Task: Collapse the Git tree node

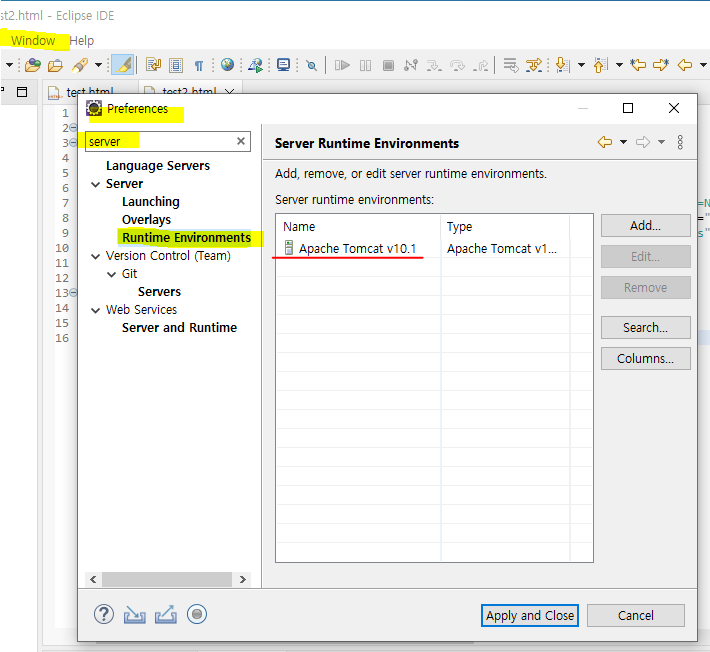Action: point(111,274)
